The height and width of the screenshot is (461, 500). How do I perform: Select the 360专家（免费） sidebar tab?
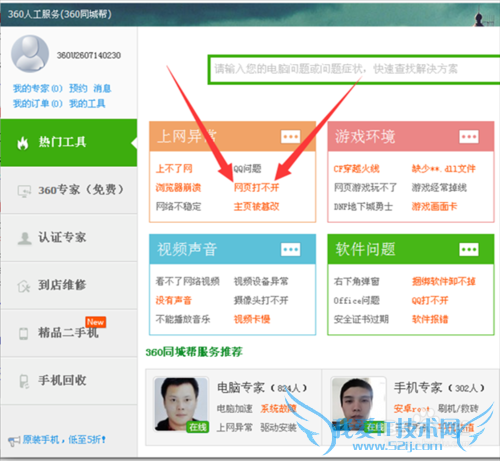click(x=69, y=190)
